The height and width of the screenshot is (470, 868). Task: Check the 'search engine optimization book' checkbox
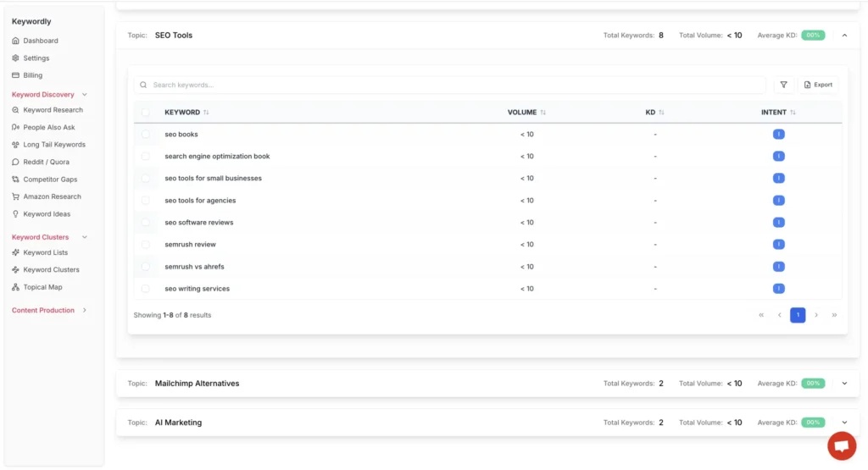pos(145,157)
